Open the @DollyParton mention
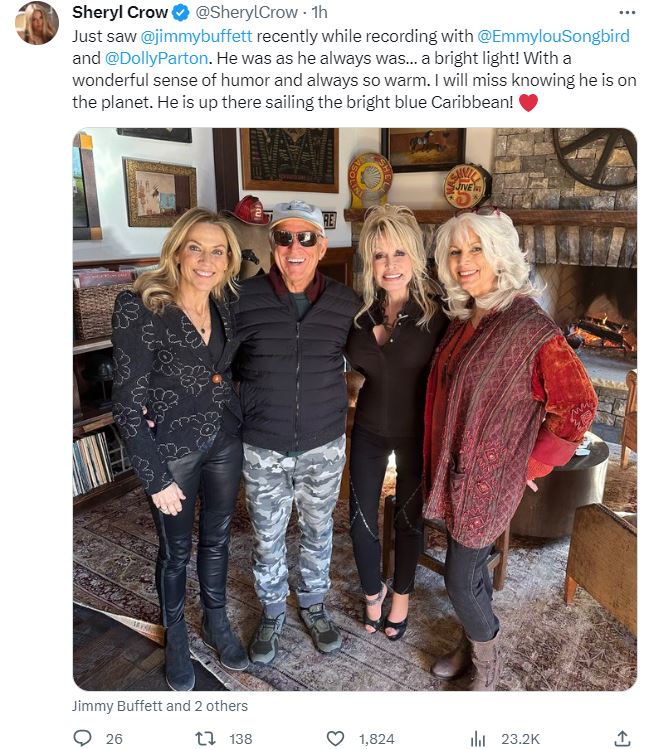 pos(156,58)
